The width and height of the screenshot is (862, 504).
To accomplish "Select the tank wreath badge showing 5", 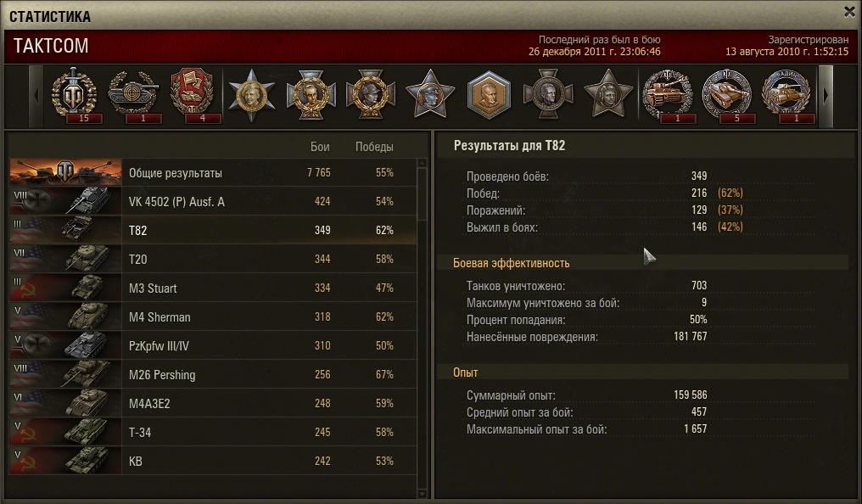I will [727, 96].
